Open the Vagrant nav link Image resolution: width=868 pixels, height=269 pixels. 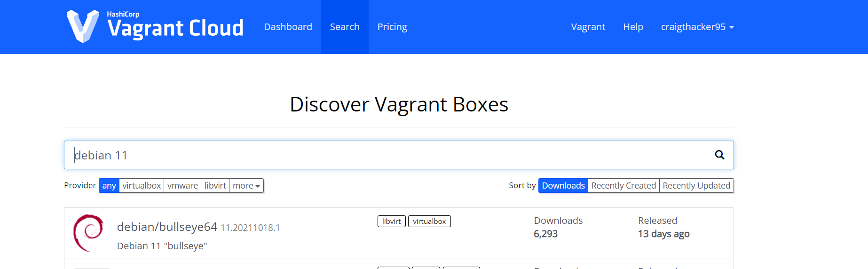point(588,27)
